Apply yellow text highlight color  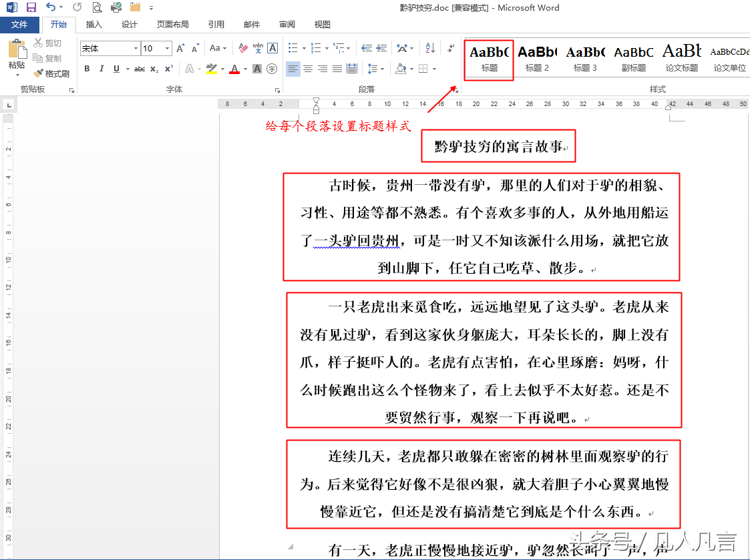pos(212,69)
